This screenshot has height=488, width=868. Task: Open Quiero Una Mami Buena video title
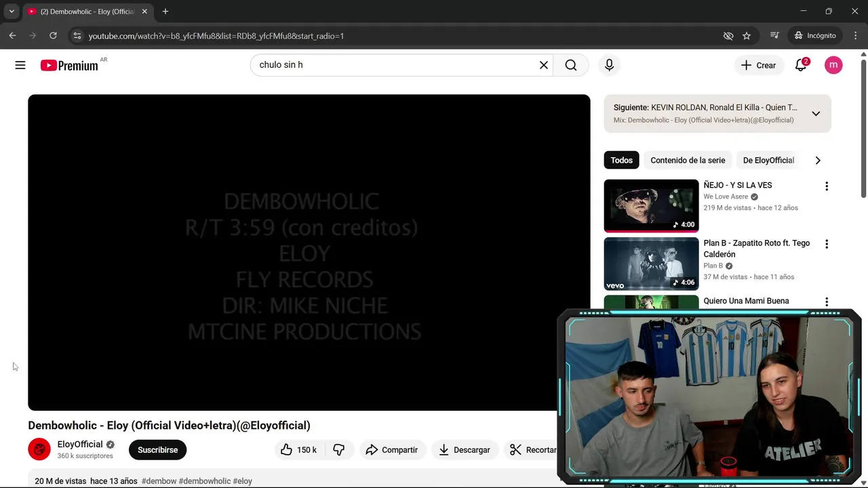[x=746, y=301]
